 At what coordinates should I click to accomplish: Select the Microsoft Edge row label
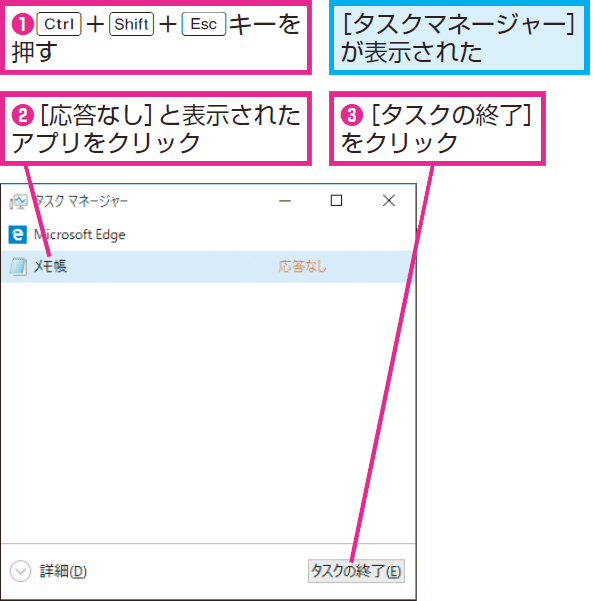coord(80,235)
